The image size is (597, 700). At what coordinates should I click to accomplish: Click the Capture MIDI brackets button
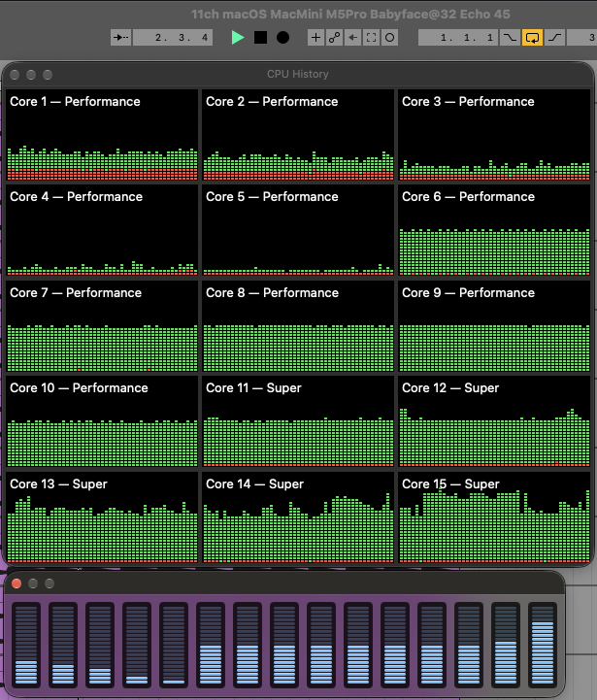click(x=371, y=38)
